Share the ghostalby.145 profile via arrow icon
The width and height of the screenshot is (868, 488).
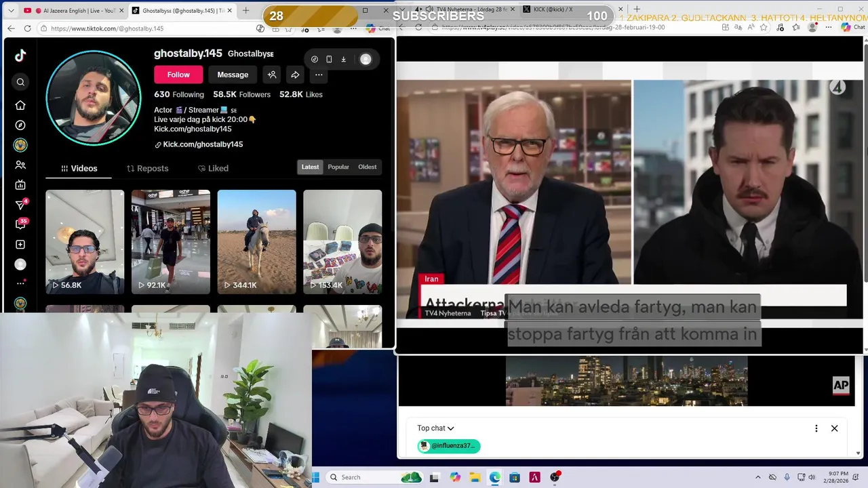click(295, 75)
